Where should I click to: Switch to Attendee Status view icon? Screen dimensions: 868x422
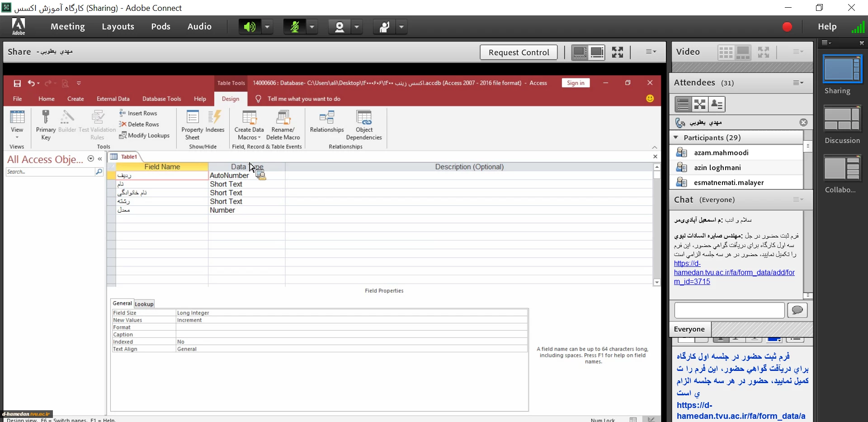[x=717, y=104]
